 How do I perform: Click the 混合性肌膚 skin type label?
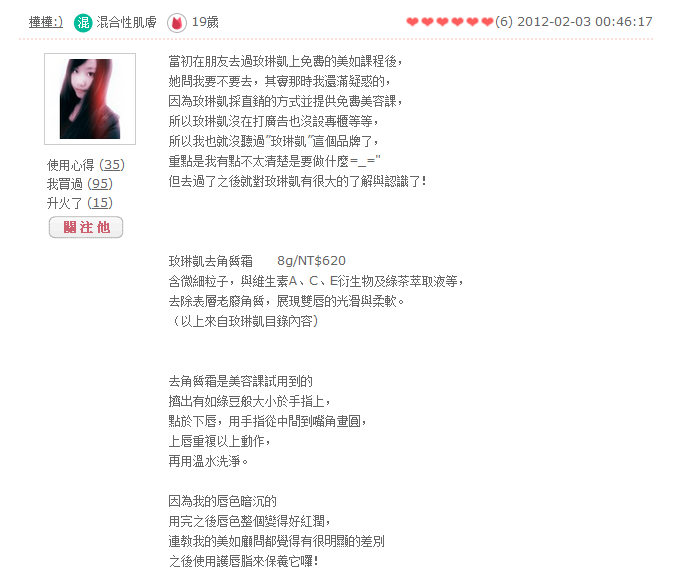126,22
